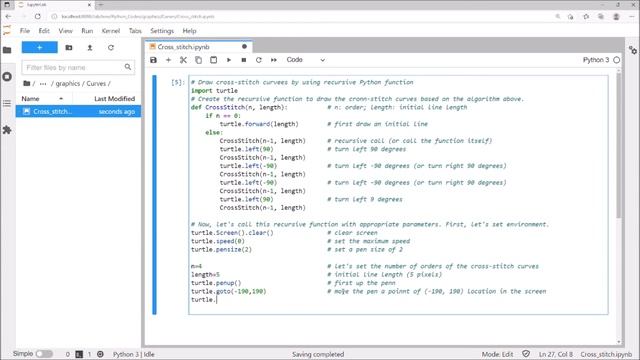Viewport: 640px width, 360px height.
Task: Click Python 3 | Idle status
Action: (x=133, y=354)
